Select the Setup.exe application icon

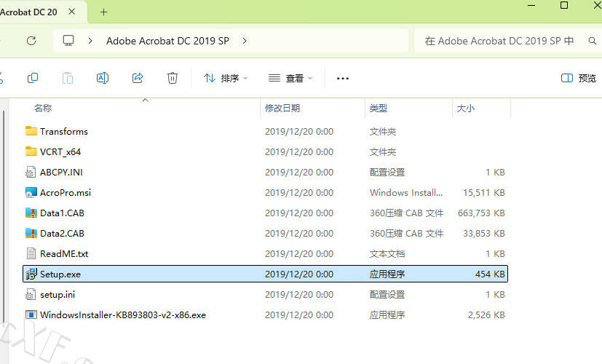[31, 274]
